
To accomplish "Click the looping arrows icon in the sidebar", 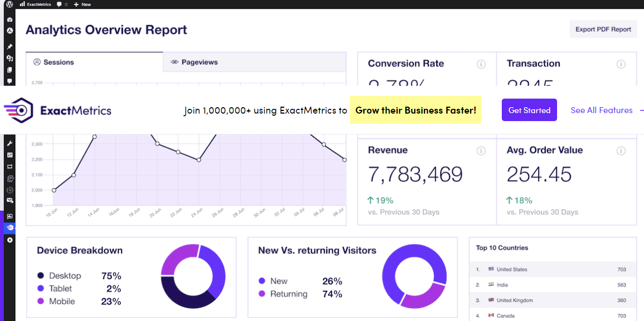I will pyautogui.click(x=10, y=167).
